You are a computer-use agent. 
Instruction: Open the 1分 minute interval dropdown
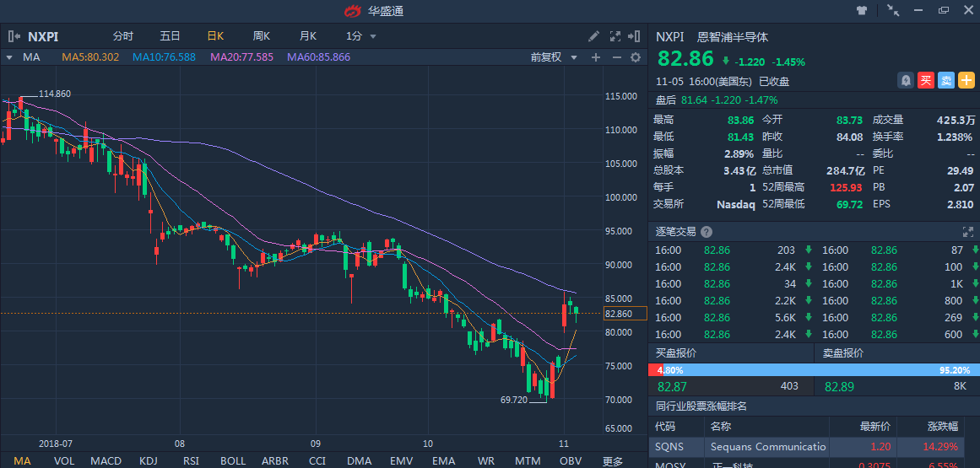[x=361, y=36]
